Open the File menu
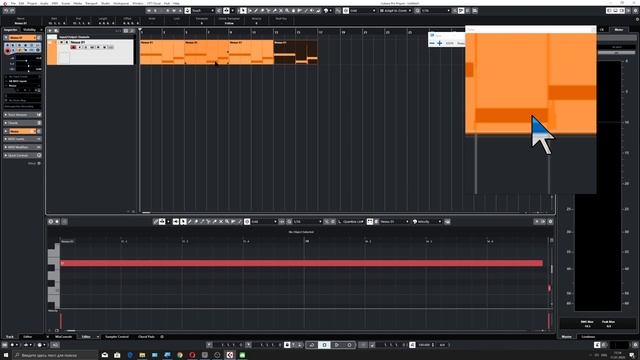Screen dimensions: 640x360 point(13,3)
